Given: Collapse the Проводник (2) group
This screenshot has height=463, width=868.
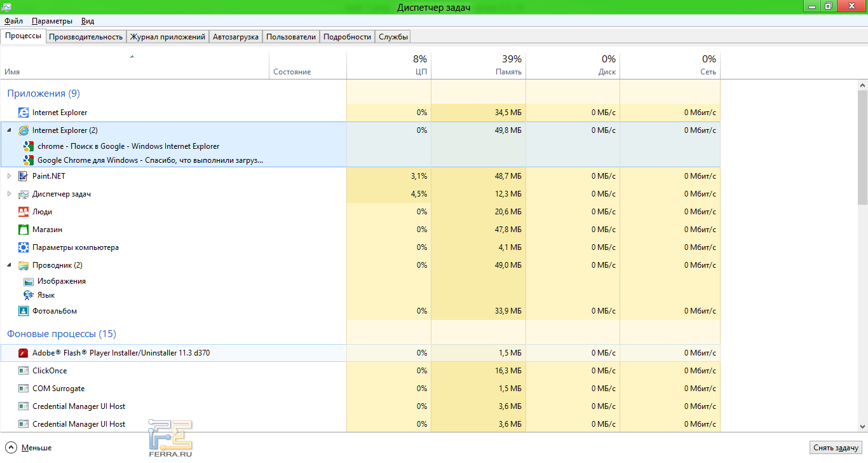Looking at the screenshot, I should [9, 265].
